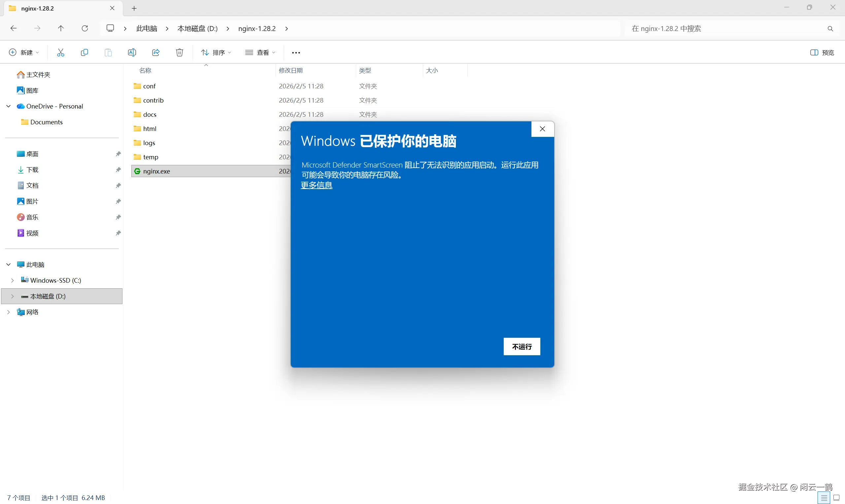Switch to details list view icon
The image size is (845, 504).
[824, 498]
